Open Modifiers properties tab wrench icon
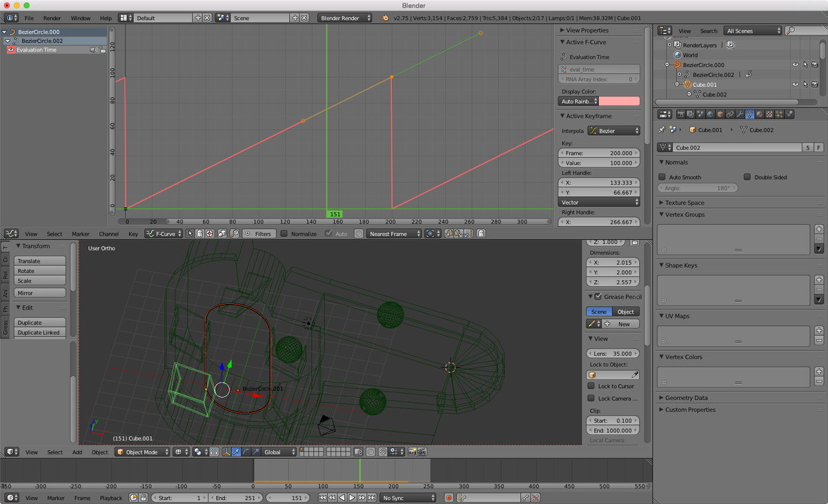 coord(740,114)
